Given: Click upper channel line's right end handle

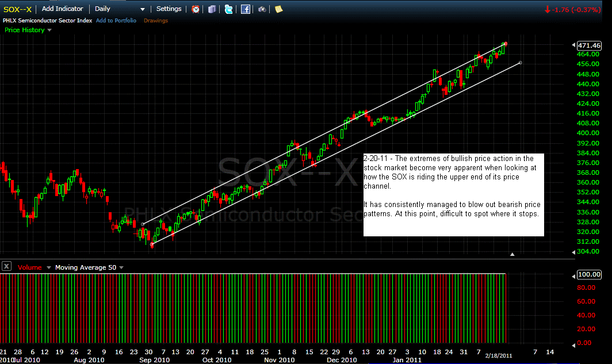Looking at the screenshot, I should pos(506,44).
